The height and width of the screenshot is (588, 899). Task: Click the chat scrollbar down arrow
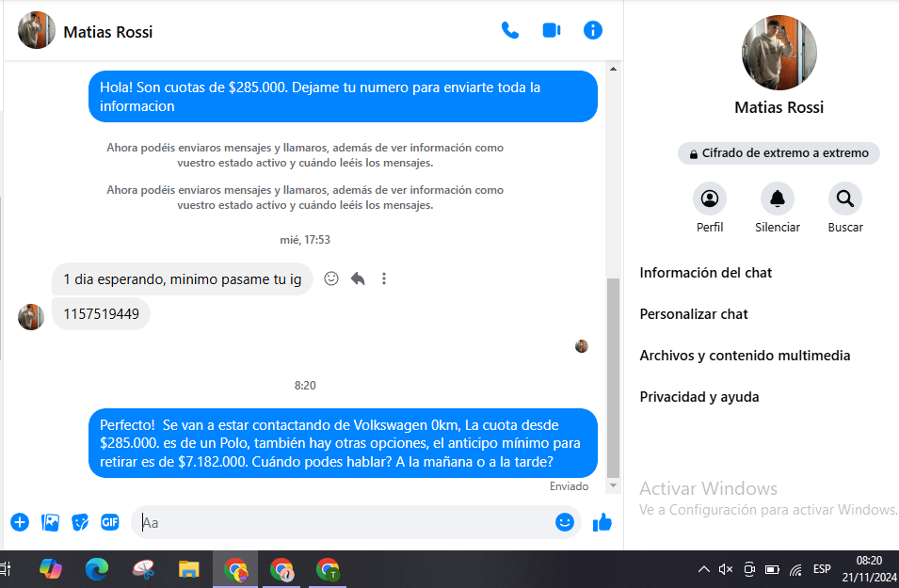[613, 485]
